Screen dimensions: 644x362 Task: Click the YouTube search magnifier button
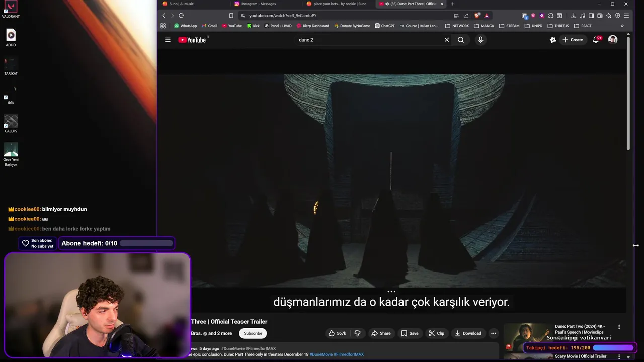tap(461, 40)
